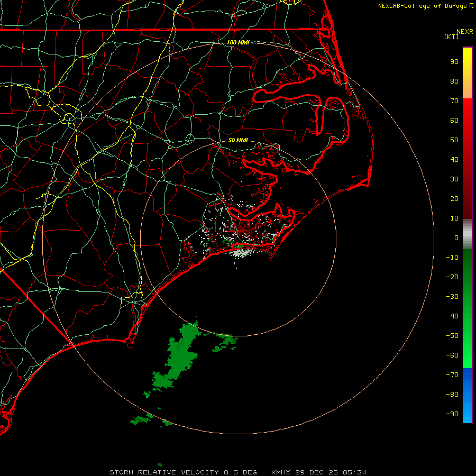
Task: Click the 10 value on the velocity scale
Action: click(x=454, y=218)
